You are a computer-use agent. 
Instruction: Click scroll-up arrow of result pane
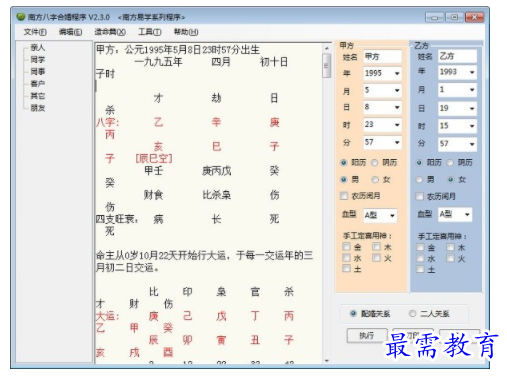pyautogui.click(x=327, y=48)
